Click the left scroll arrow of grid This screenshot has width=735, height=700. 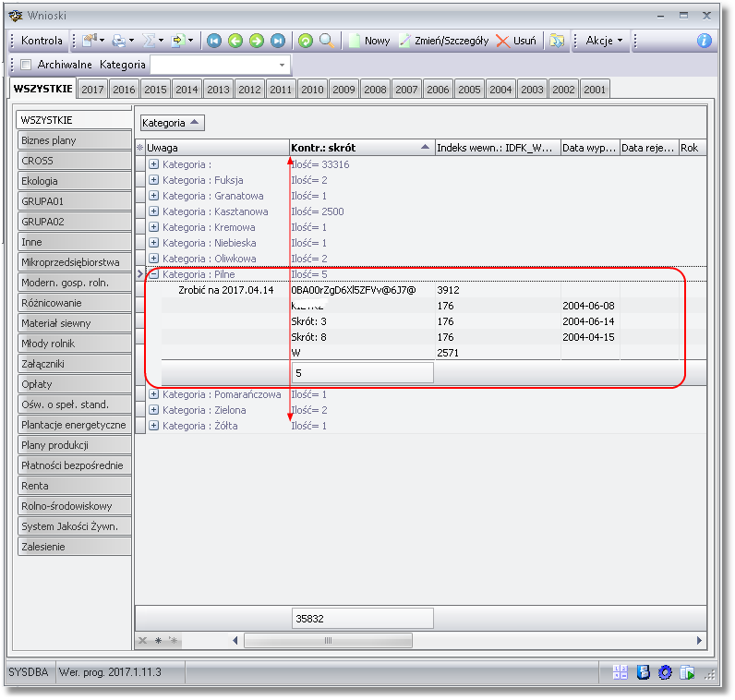click(235, 640)
